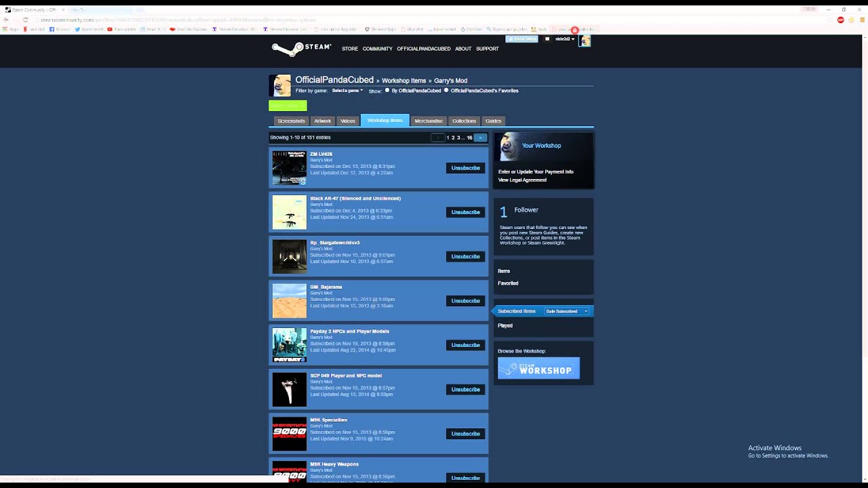Viewport: 868px width, 488px height.
Task: Open Black AK-47 (Silenced and Unsilenced) title
Action: tap(355, 199)
